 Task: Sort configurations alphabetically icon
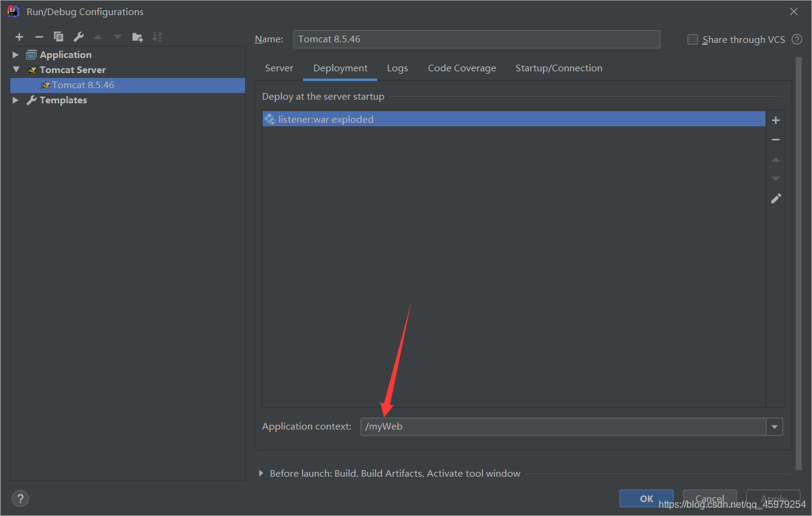click(157, 37)
